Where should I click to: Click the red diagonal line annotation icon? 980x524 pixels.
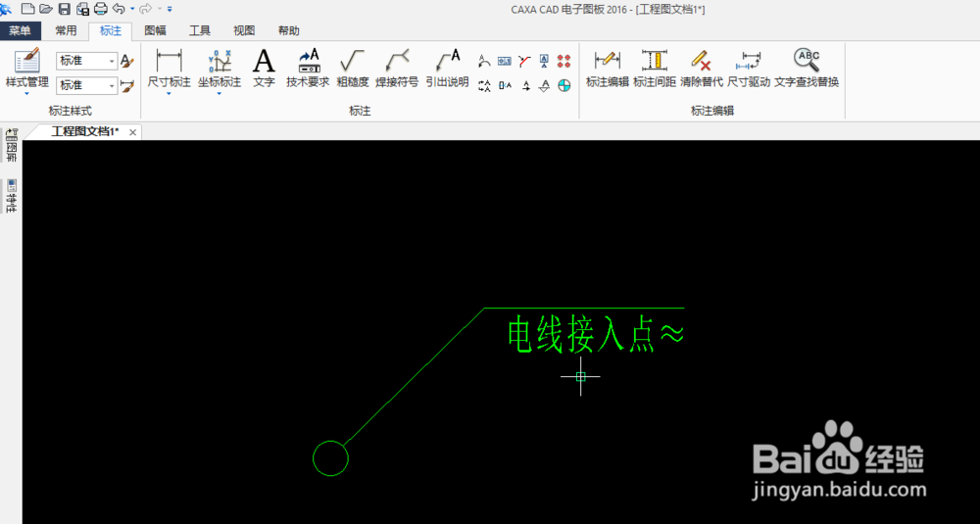[x=524, y=61]
